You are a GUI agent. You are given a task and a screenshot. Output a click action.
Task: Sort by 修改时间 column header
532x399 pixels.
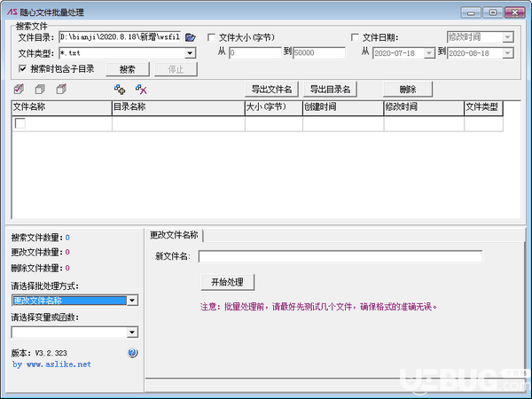point(424,107)
